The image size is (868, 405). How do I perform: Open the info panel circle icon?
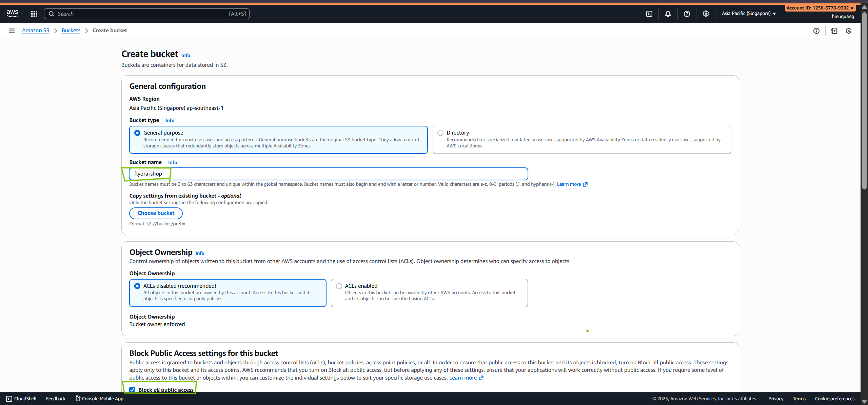tap(816, 31)
